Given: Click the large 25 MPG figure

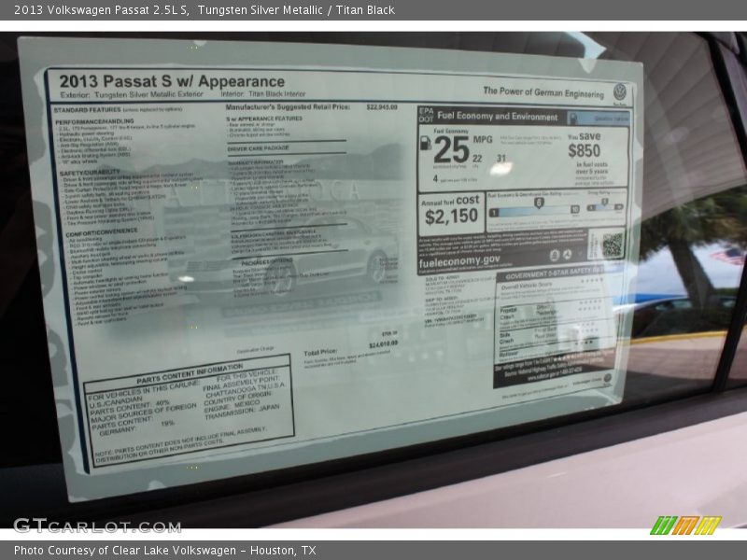Looking at the screenshot, I should click(451, 148).
